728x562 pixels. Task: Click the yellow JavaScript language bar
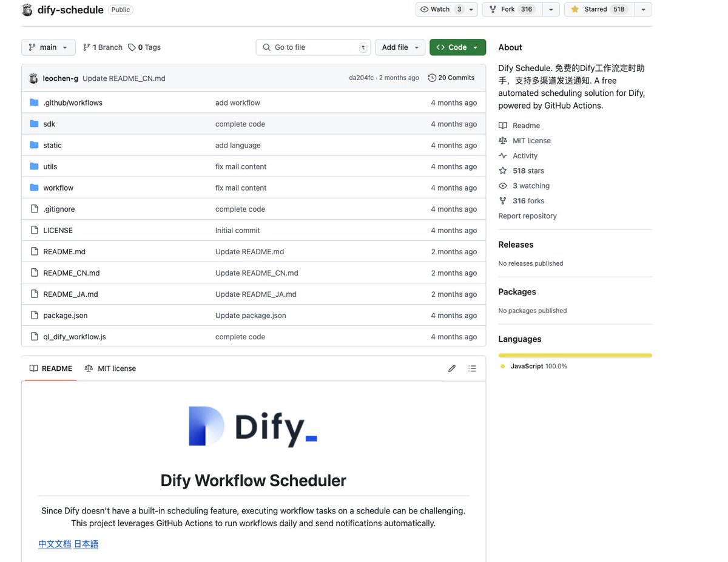click(x=575, y=355)
